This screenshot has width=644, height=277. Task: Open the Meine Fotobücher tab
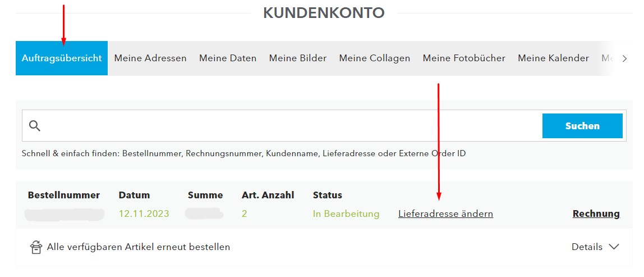point(464,58)
